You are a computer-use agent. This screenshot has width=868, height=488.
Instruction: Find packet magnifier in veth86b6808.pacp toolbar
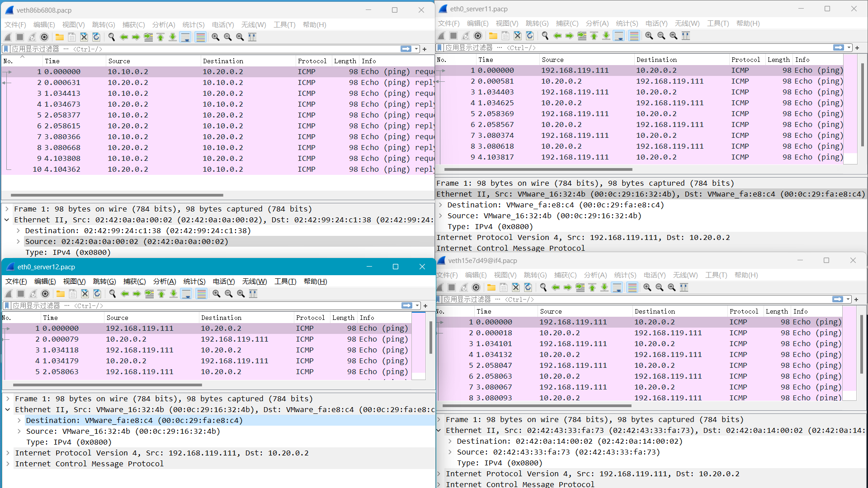(x=112, y=37)
